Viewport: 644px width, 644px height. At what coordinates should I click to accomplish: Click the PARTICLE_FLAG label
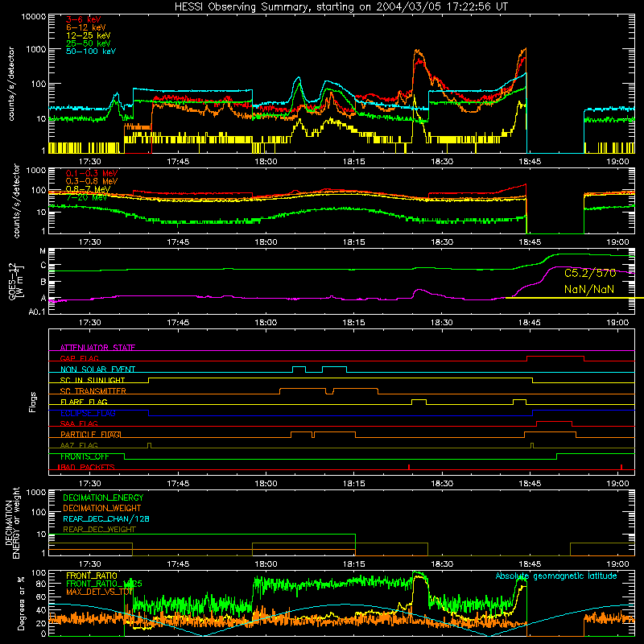pyautogui.click(x=90, y=435)
